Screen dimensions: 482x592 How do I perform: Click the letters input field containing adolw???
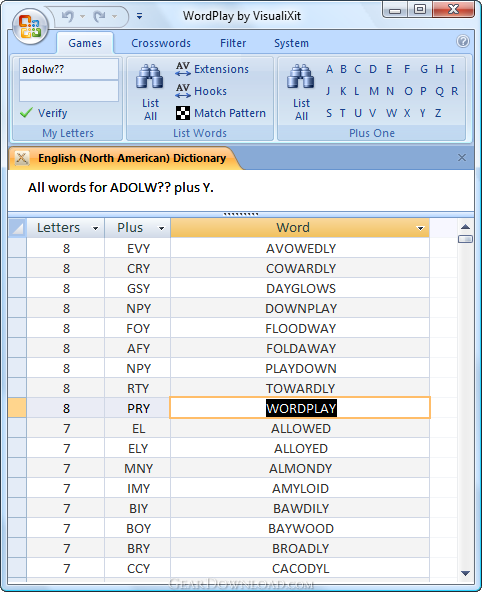pos(69,69)
